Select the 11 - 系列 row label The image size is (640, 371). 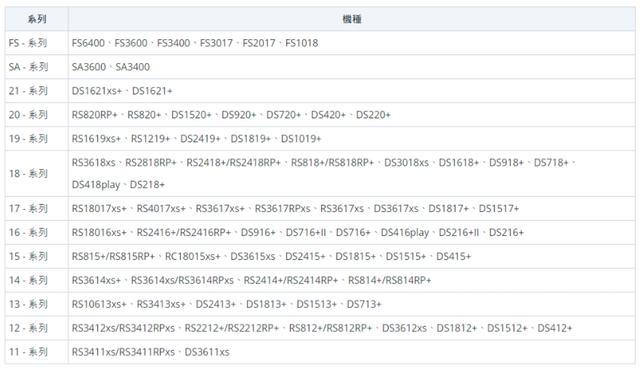[x=28, y=352]
